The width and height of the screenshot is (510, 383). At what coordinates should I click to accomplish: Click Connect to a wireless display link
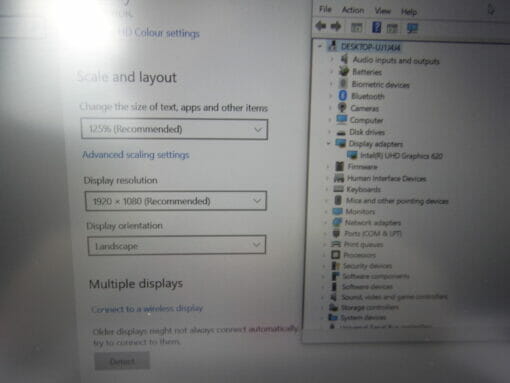pos(147,309)
